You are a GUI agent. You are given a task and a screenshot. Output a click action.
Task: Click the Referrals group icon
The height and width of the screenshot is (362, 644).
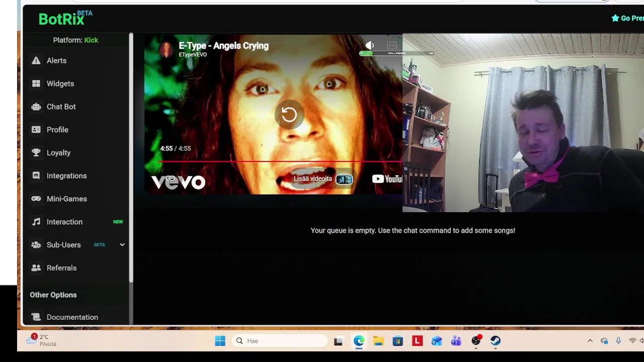click(x=36, y=268)
